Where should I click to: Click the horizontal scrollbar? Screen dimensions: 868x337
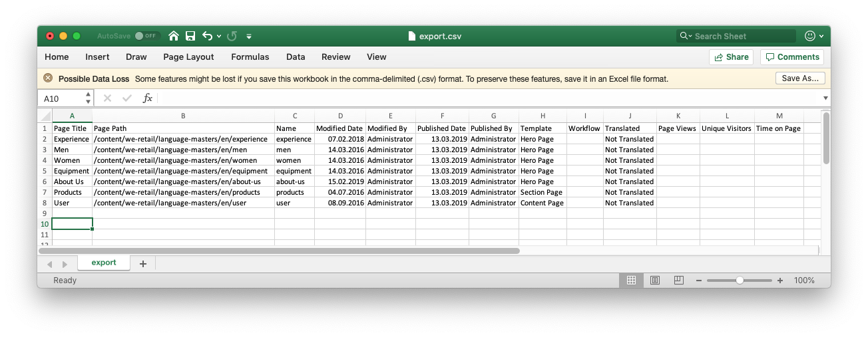pos(280,251)
